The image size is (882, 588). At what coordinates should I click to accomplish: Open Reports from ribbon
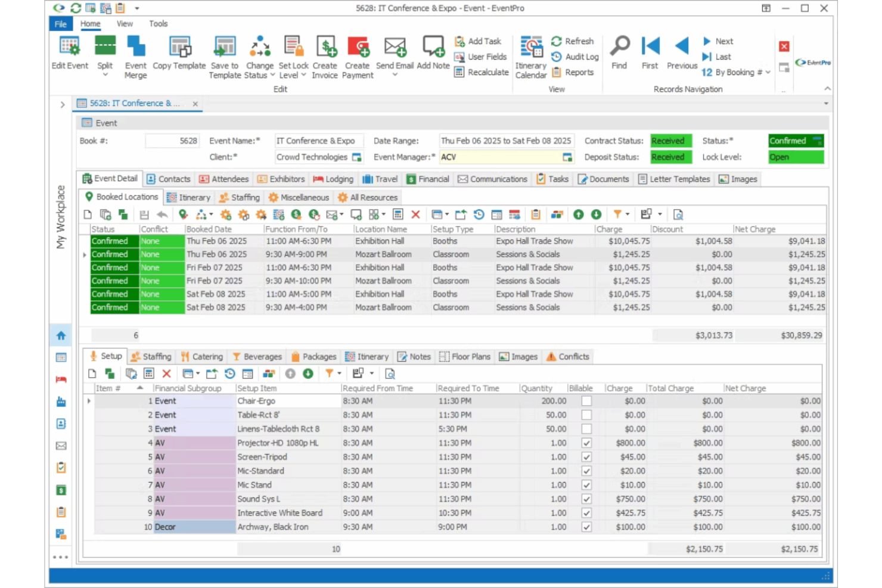[573, 72]
